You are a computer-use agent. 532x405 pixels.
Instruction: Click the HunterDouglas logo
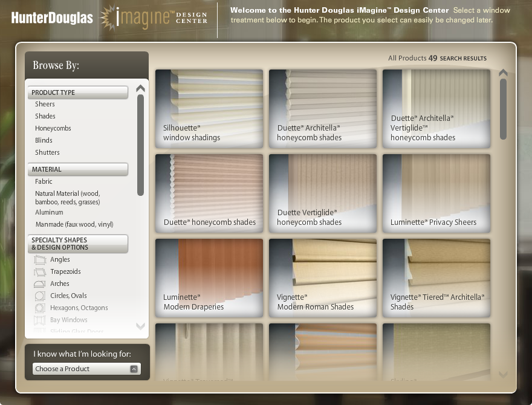pyautogui.click(x=52, y=18)
